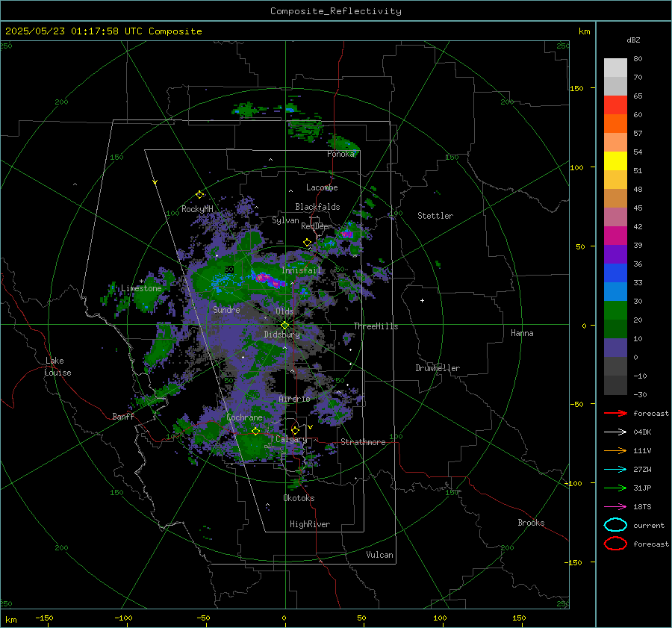Select the 20 dBZ green swatch
The width and height of the screenshot is (672, 628).
[x=615, y=310]
